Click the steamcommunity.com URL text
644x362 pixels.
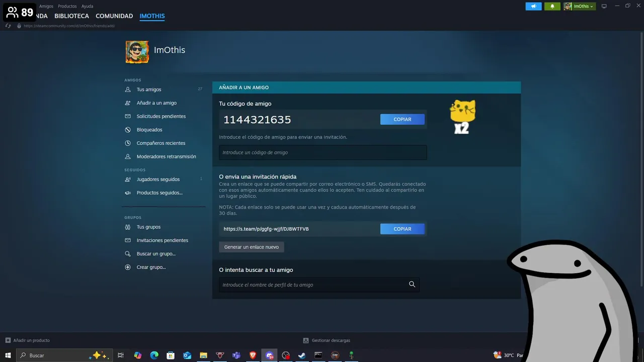click(69, 26)
